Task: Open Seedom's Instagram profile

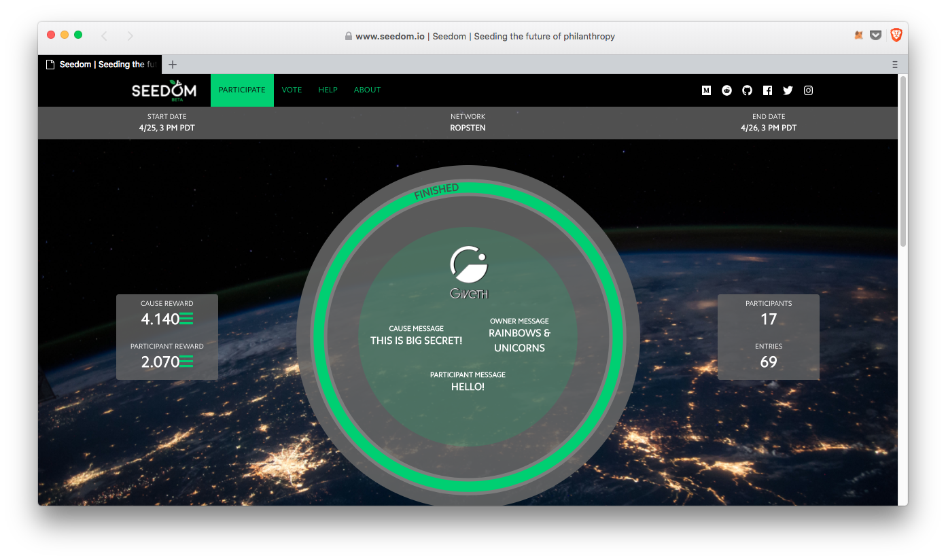Action: click(807, 90)
